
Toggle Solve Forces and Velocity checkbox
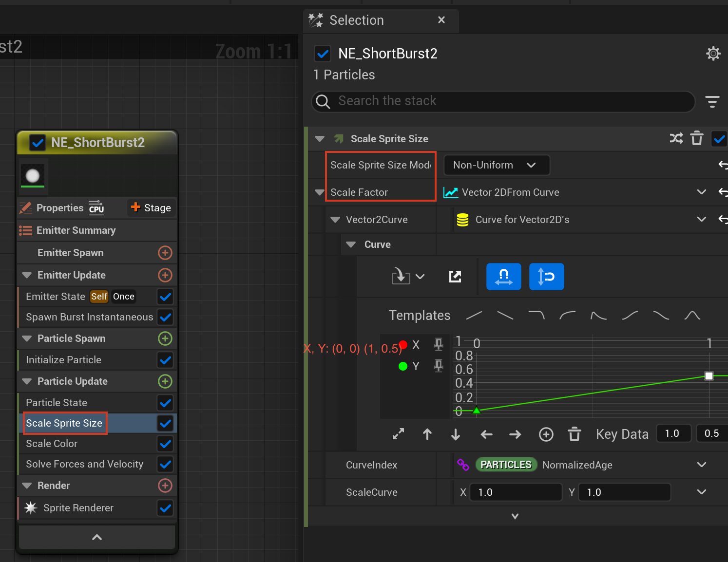coord(166,464)
